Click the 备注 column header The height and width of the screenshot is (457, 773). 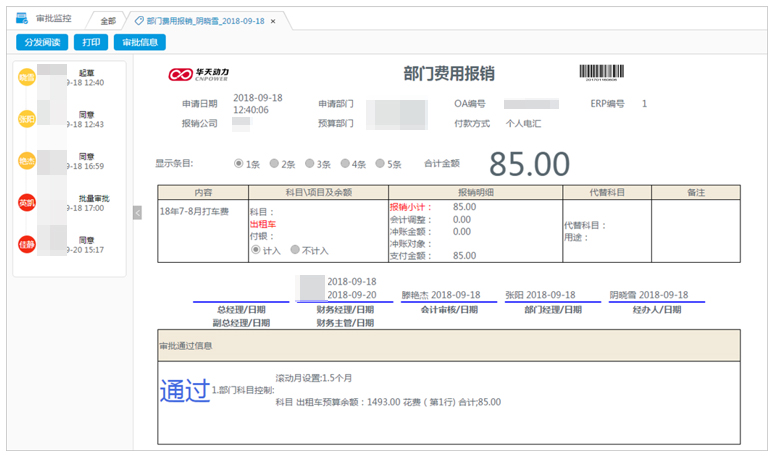point(696,192)
